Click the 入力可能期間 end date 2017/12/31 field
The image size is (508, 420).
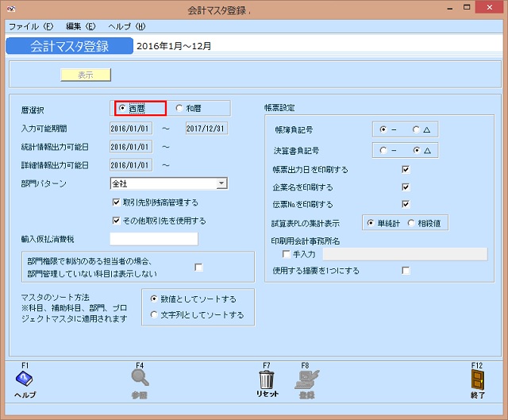206,129
